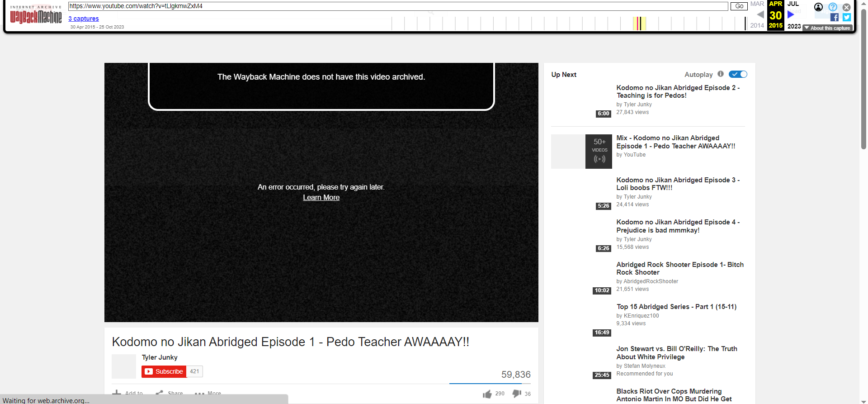Click the red Subscribe button
Image resolution: width=868 pixels, height=404 pixels.
(164, 371)
